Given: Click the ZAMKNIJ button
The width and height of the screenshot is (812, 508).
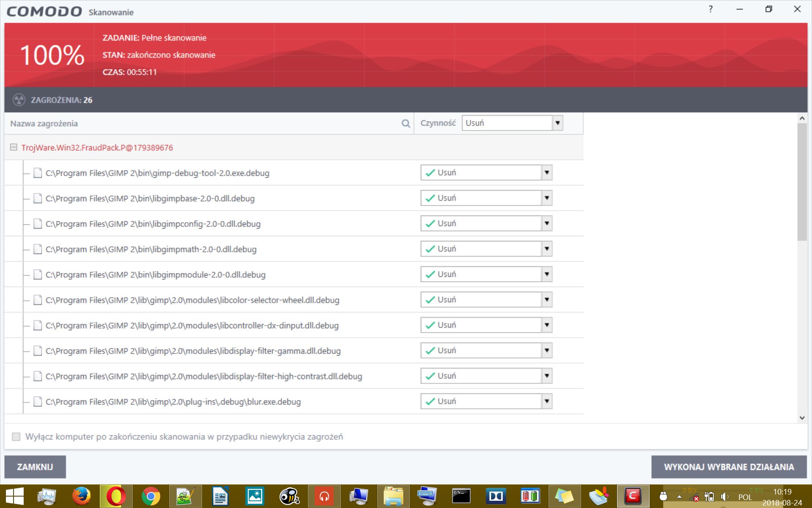Looking at the screenshot, I should 35,467.
